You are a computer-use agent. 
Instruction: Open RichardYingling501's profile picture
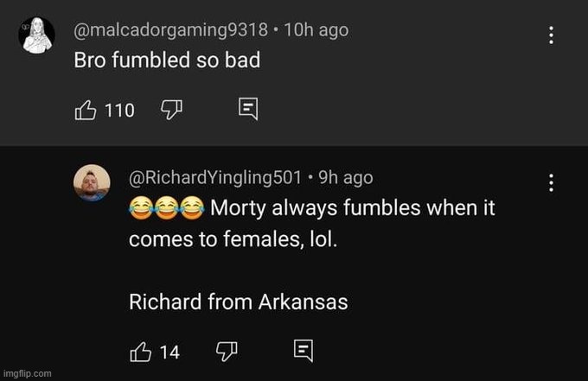91,183
